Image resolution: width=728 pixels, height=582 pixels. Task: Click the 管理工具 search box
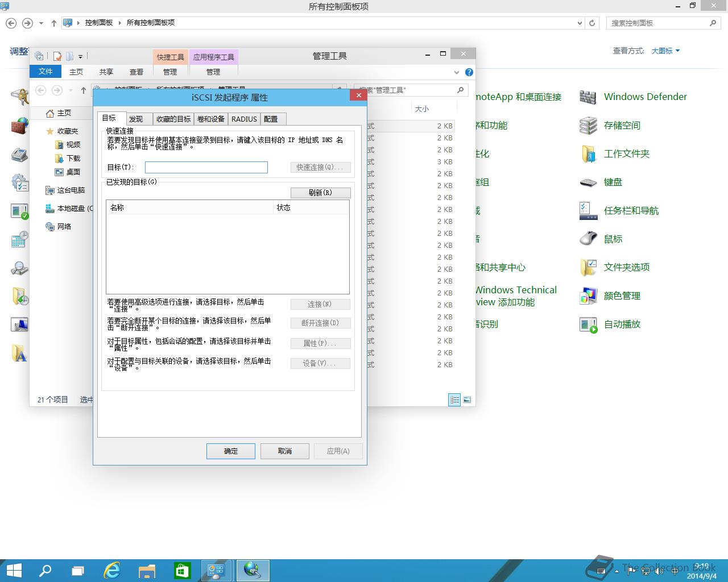(x=411, y=90)
